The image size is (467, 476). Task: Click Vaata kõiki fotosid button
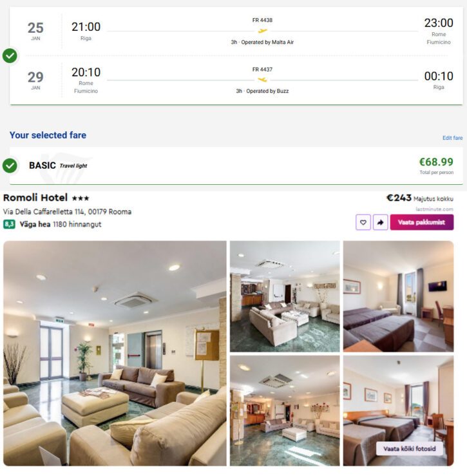[x=409, y=448]
